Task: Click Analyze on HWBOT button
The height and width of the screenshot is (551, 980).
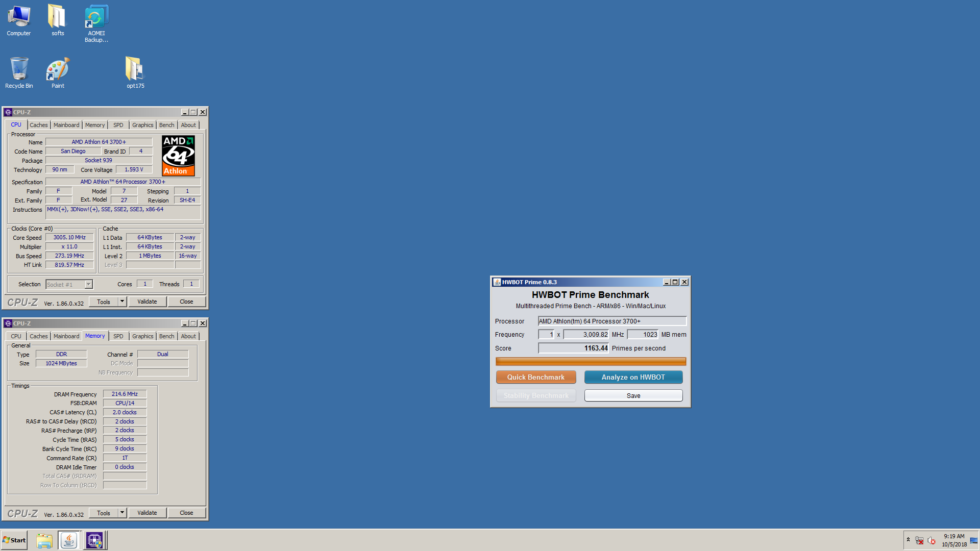Action: [633, 377]
